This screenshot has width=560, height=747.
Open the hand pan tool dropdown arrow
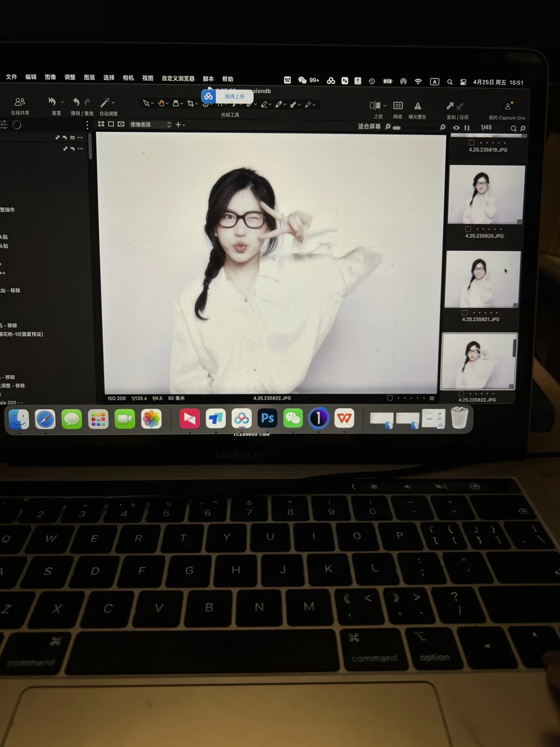[x=167, y=104]
